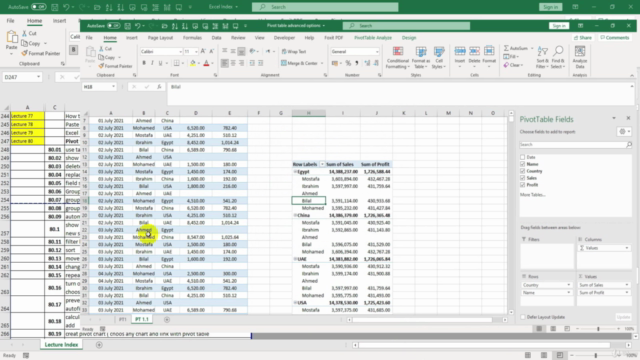Click Underline in front Excel window
Image resolution: width=640 pixels, height=360 pixels.
coord(160,63)
